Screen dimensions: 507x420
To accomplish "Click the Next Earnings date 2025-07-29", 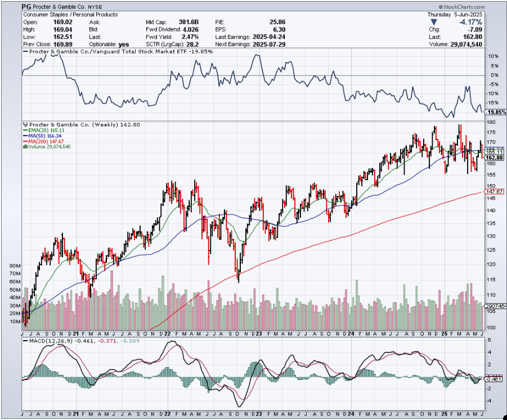I will click(269, 44).
